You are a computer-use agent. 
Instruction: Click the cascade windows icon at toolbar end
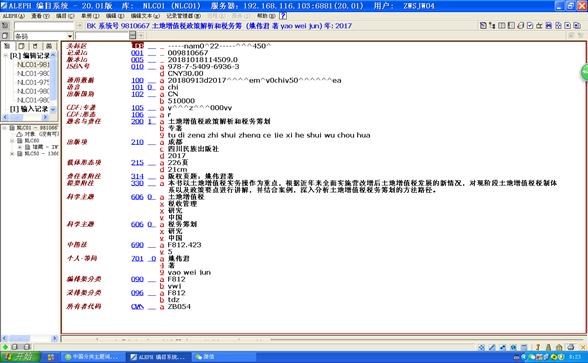pyautogui.click(x=577, y=26)
